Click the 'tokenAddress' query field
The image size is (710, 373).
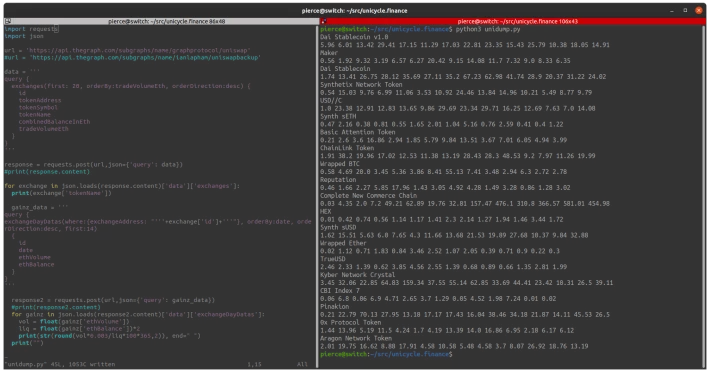40,100
